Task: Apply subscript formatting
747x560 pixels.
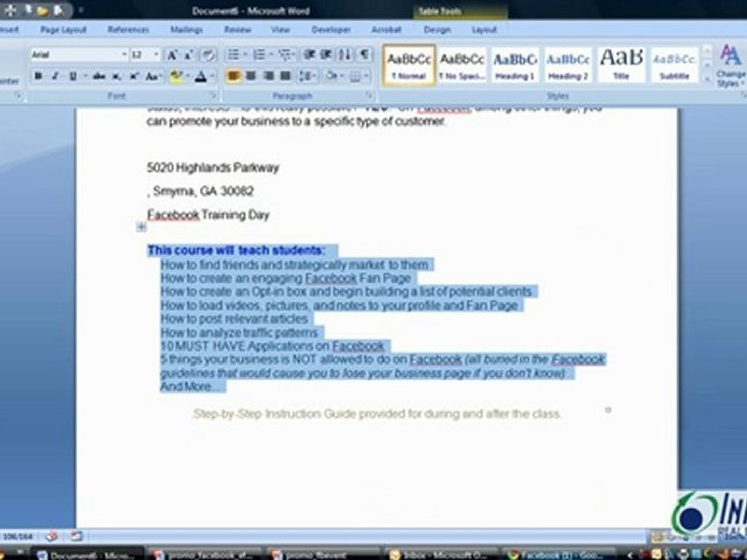Action: pyautogui.click(x=117, y=76)
